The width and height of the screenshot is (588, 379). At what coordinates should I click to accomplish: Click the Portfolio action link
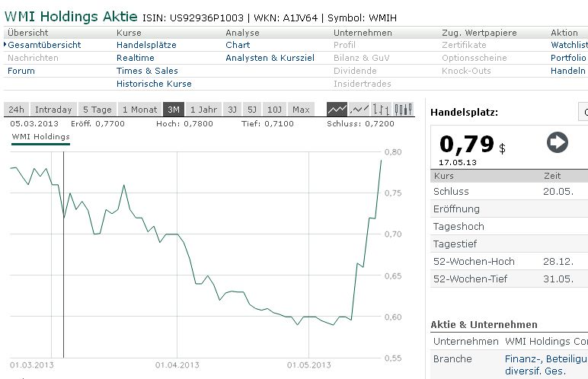coord(568,58)
